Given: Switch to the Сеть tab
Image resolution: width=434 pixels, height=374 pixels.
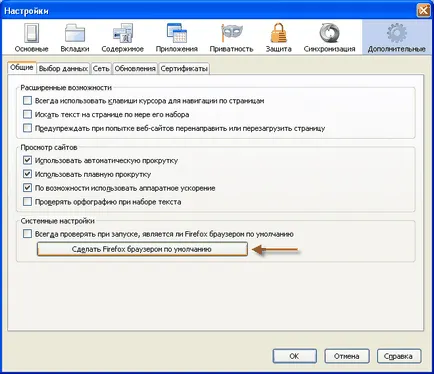Looking at the screenshot, I should tap(101, 69).
